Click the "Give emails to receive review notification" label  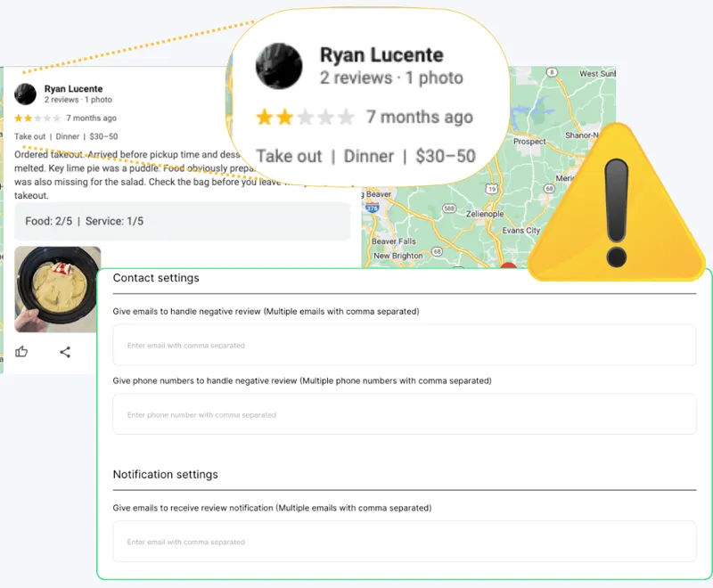(x=272, y=508)
